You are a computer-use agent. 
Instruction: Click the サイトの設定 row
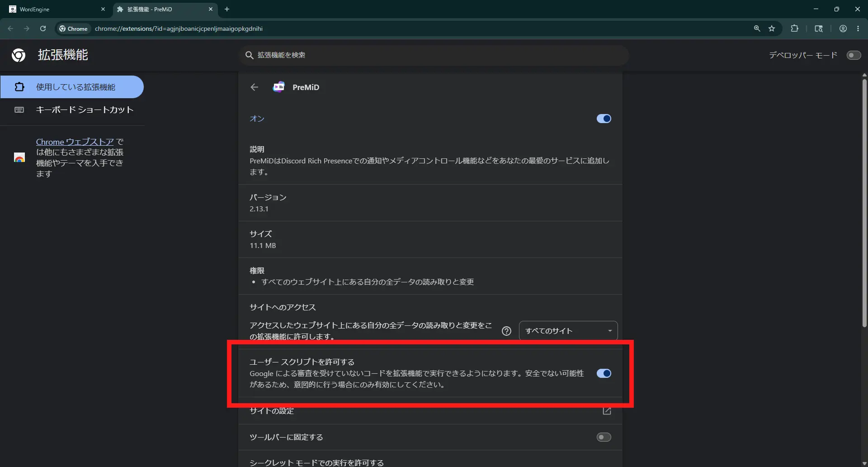pyautogui.click(x=430, y=411)
